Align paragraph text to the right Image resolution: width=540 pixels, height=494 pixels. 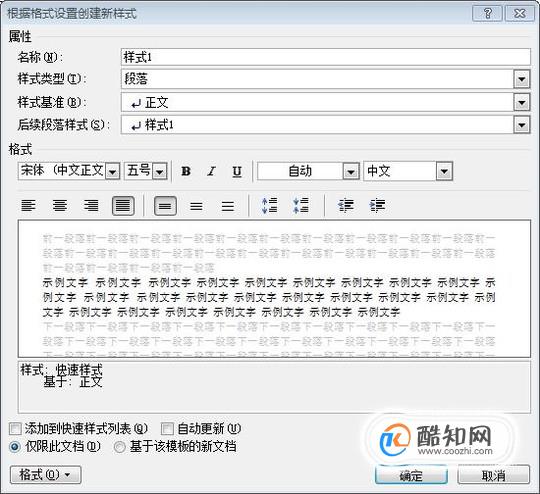click(91, 206)
